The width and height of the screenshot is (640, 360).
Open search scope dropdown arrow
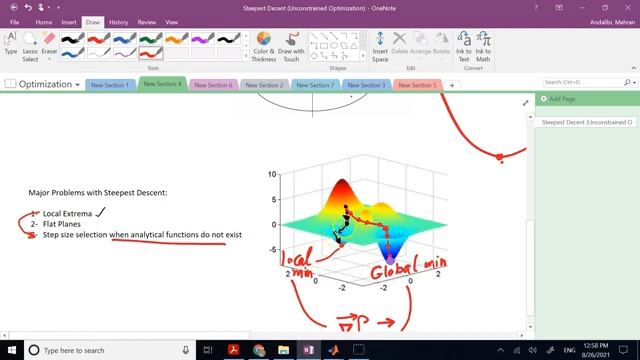[x=634, y=82]
